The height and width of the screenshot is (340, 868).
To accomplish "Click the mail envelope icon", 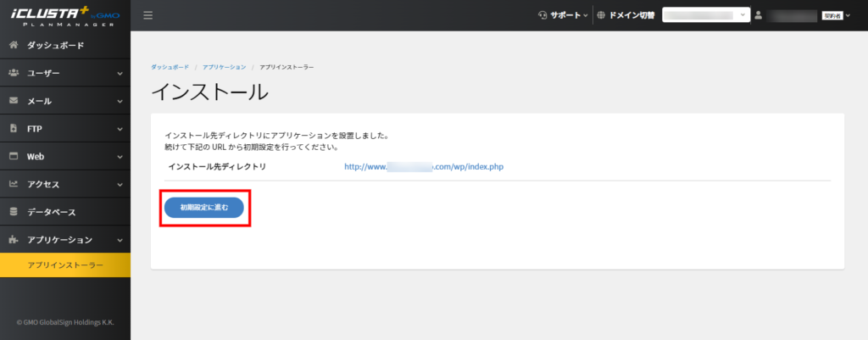I will point(14,101).
